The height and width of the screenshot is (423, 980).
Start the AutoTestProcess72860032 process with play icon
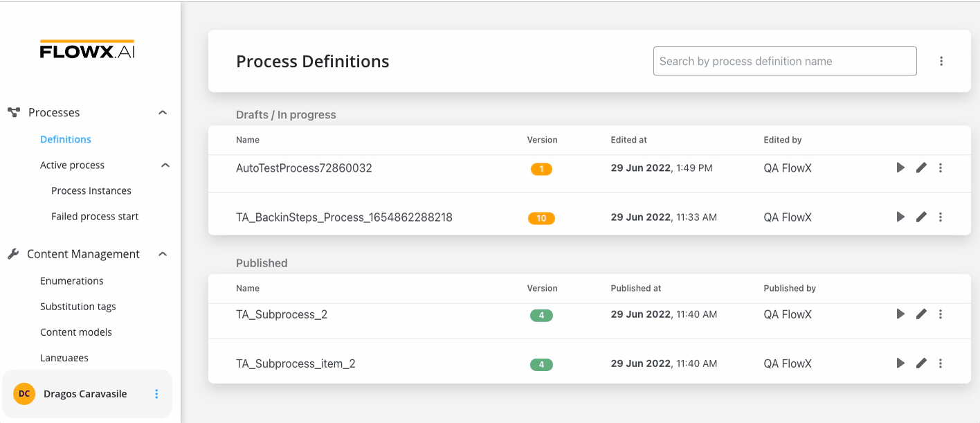pos(900,168)
